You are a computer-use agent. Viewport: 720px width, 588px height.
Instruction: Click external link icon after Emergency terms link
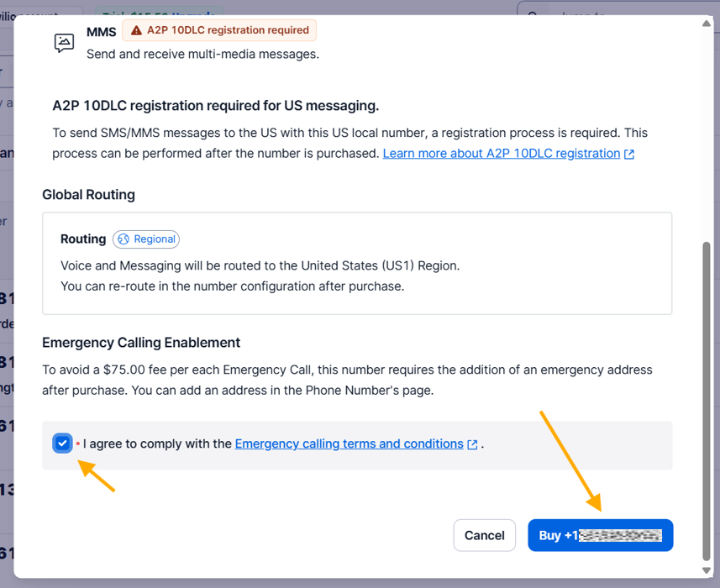[x=472, y=444]
